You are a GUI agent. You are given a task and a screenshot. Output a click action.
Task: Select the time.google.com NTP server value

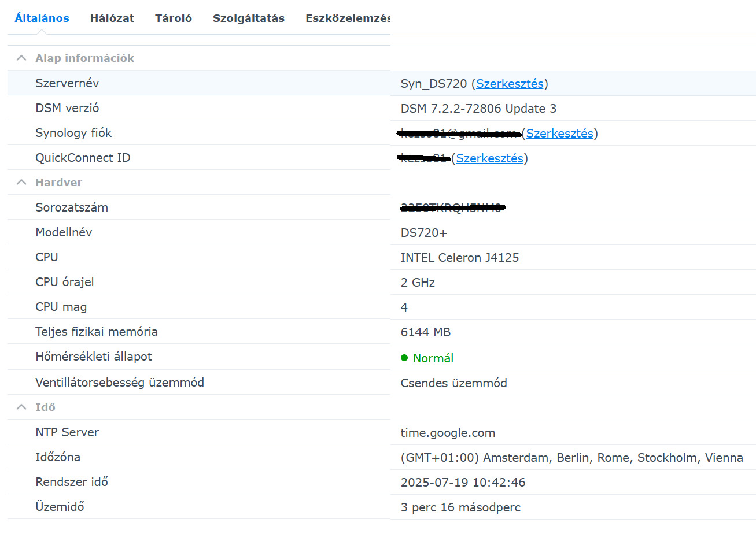click(448, 433)
